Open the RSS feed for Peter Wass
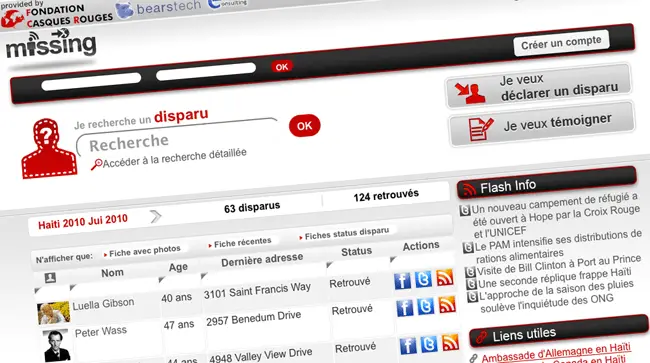 click(447, 305)
